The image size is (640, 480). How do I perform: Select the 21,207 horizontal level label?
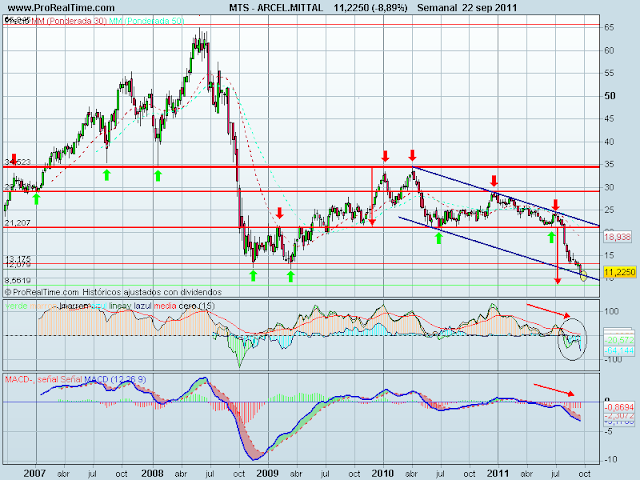[18, 223]
